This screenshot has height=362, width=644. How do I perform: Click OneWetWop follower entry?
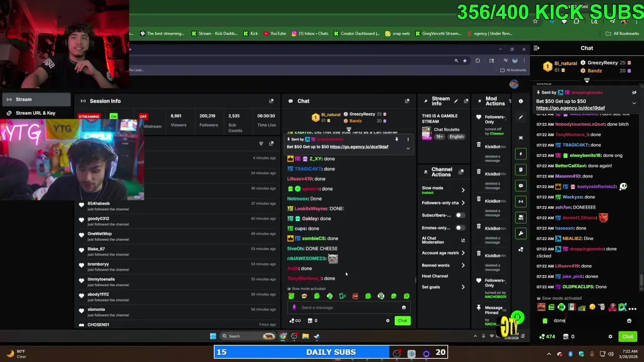179,236
